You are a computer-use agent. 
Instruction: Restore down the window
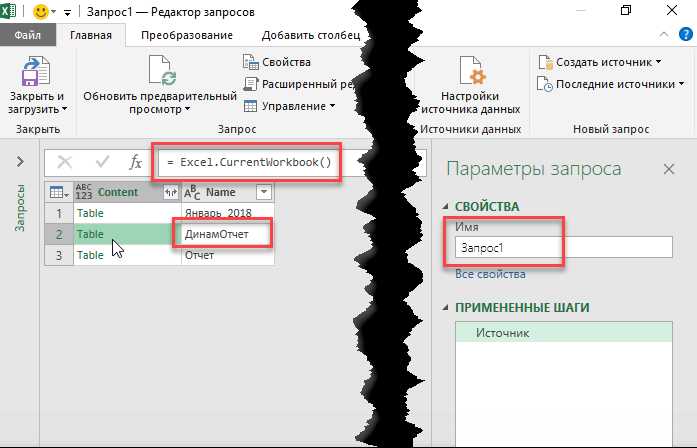click(625, 10)
